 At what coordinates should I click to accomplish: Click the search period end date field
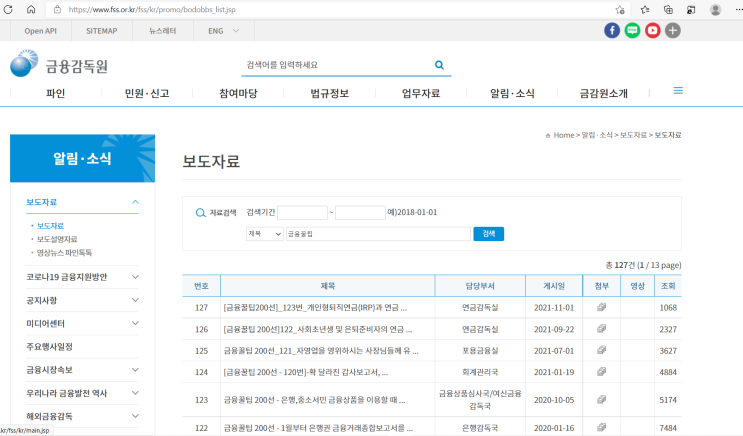click(360, 212)
